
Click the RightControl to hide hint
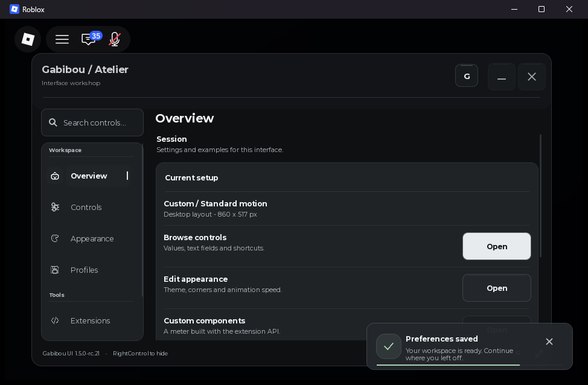140,353
